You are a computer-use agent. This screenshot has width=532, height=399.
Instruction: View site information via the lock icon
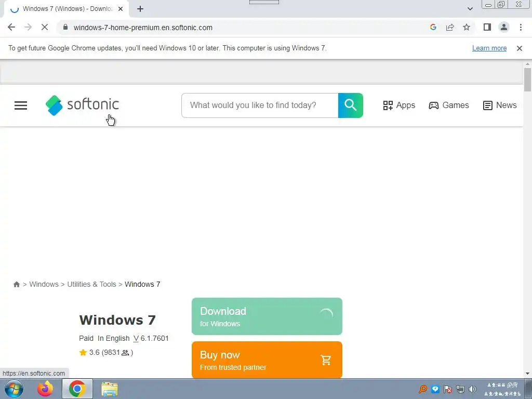(65, 27)
